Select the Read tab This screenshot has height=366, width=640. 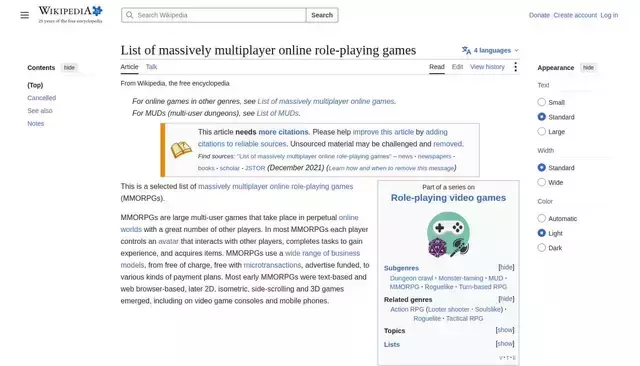click(437, 67)
